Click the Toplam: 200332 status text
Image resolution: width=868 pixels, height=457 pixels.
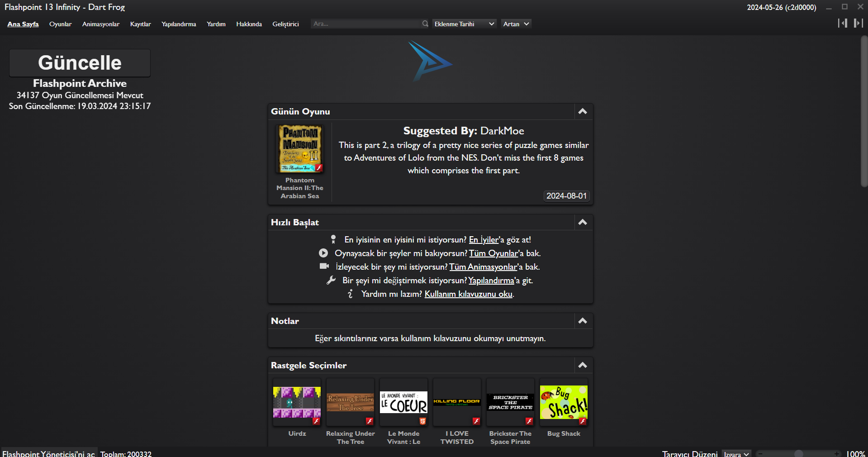[x=126, y=453]
